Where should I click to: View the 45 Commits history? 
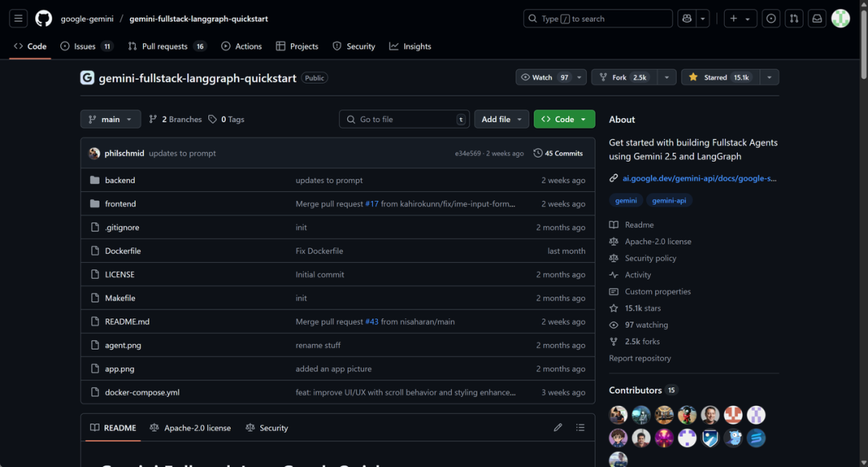point(558,154)
